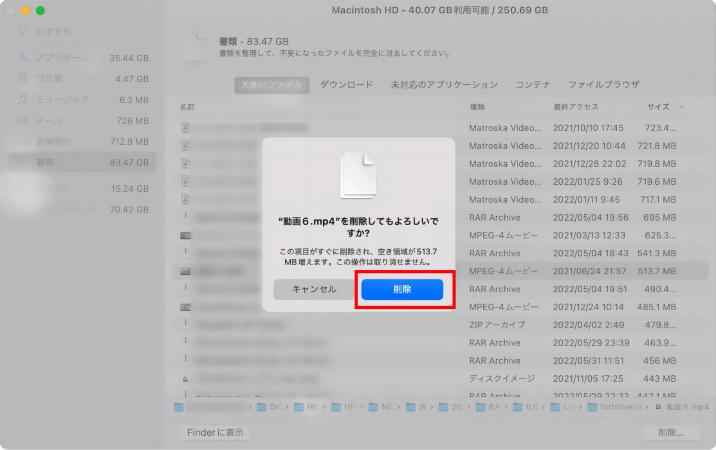The width and height of the screenshot is (716, 450).
Task: Select the RAR Archive row sized 695 MB
Action: coord(441,217)
